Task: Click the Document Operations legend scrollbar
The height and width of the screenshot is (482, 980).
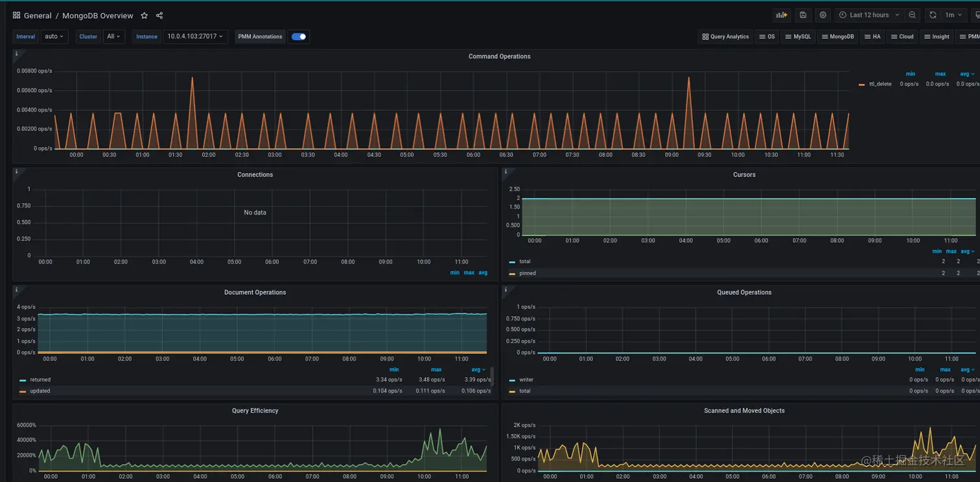Action: (492, 376)
